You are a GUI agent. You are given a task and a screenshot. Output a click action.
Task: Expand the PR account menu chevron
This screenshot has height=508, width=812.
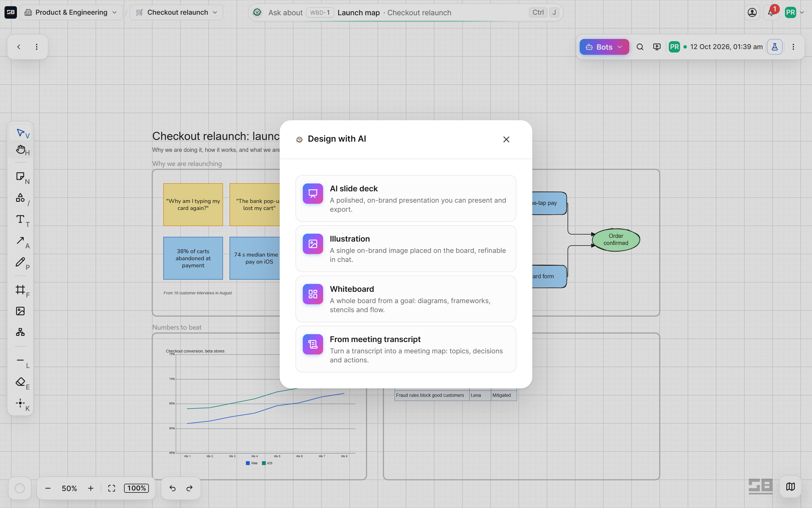pos(802,13)
